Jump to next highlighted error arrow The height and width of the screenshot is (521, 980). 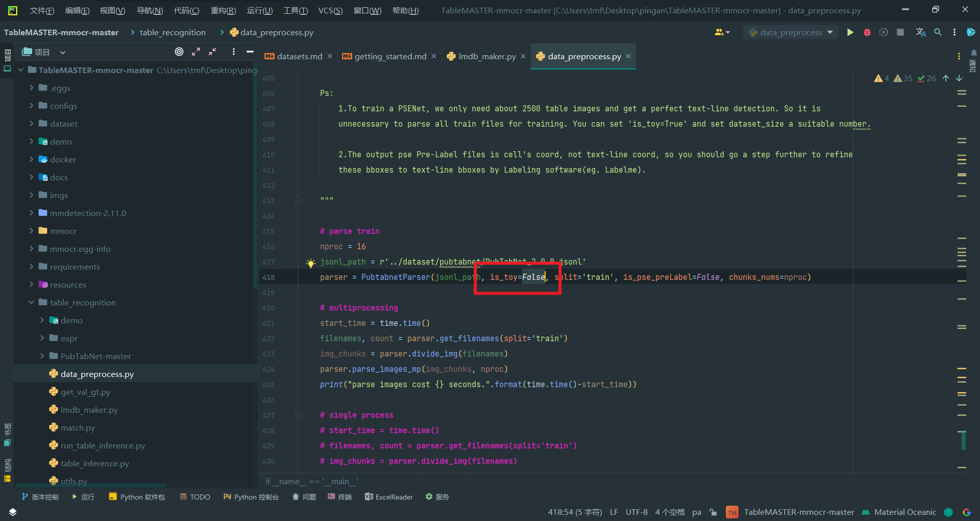coord(959,78)
